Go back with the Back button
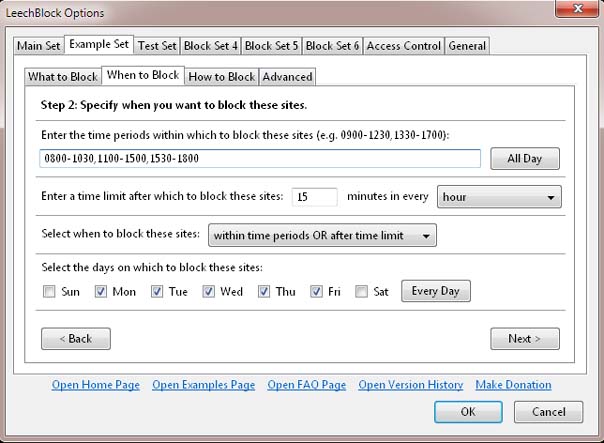Screen dimensions: 604x443 (x=76, y=339)
